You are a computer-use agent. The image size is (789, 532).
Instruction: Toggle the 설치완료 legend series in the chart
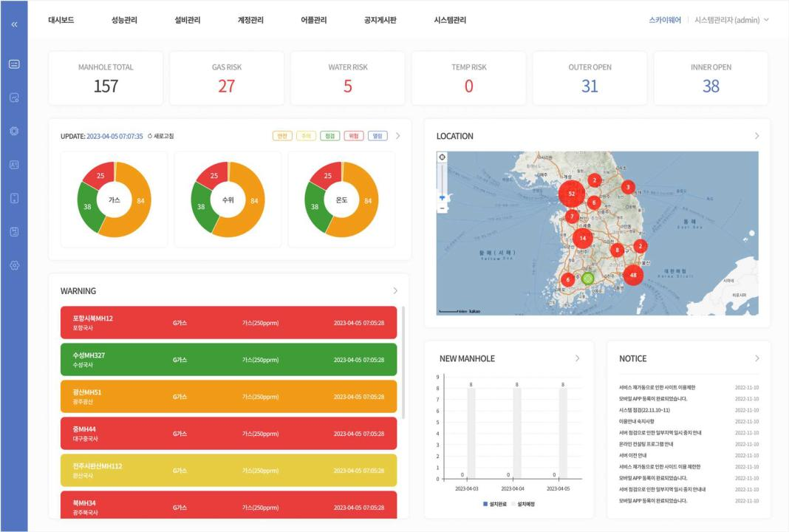[495, 504]
